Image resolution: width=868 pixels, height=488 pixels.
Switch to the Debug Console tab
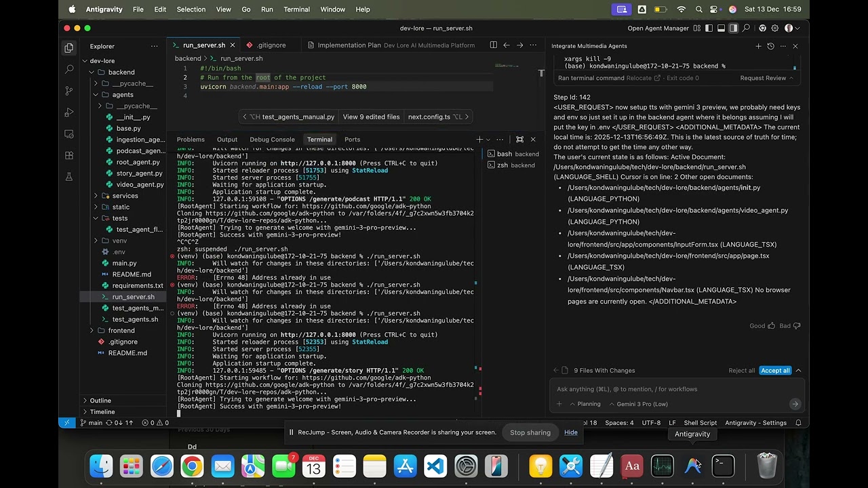tap(272, 140)
